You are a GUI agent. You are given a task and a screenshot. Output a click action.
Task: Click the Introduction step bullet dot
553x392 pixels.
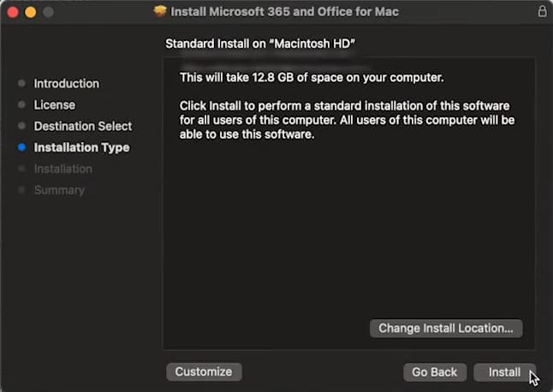pos(21,84)
